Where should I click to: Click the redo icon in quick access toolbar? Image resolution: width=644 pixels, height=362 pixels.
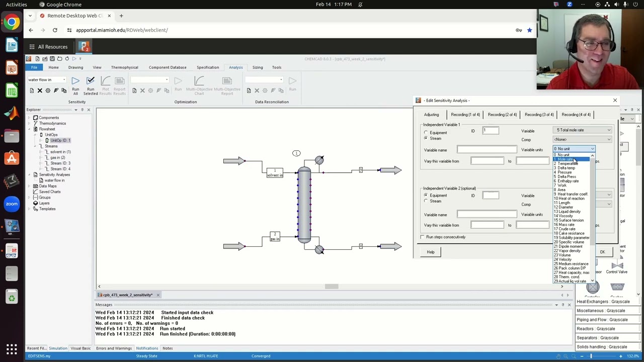tap(67, 59)
